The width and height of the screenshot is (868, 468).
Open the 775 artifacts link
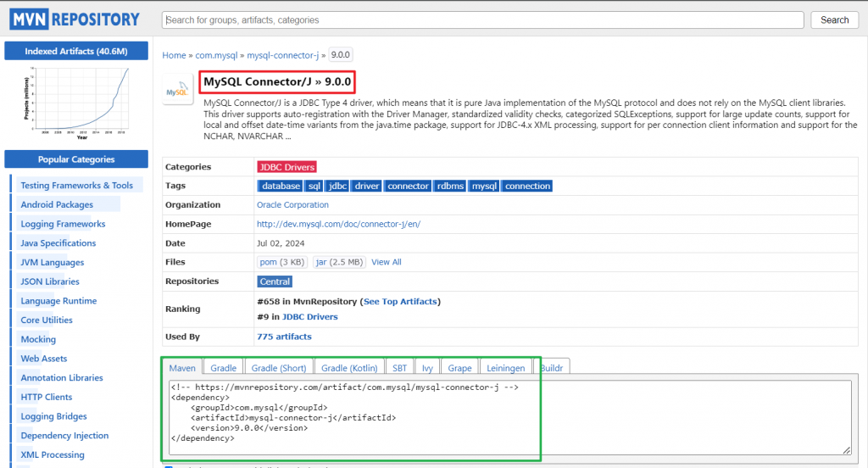pos(284,337)
